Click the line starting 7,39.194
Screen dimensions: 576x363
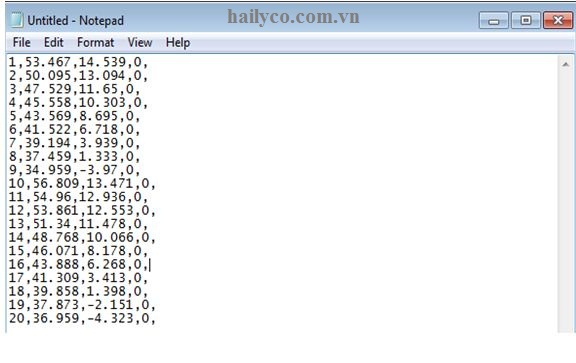tap(75, 143)
